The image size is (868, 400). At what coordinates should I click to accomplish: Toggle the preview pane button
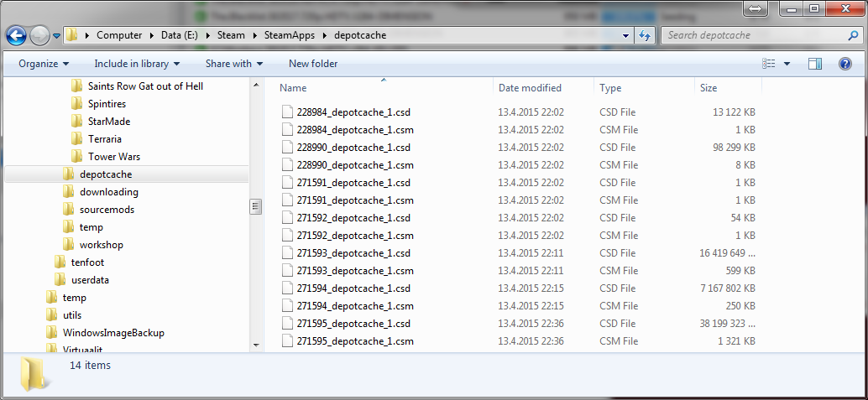(x=815, y=64)
